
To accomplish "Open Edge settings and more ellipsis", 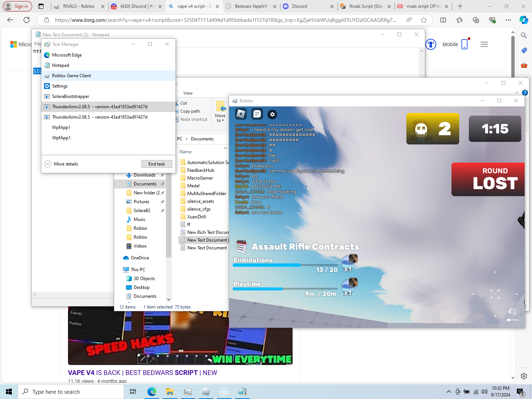I will (x=508, y=20).
